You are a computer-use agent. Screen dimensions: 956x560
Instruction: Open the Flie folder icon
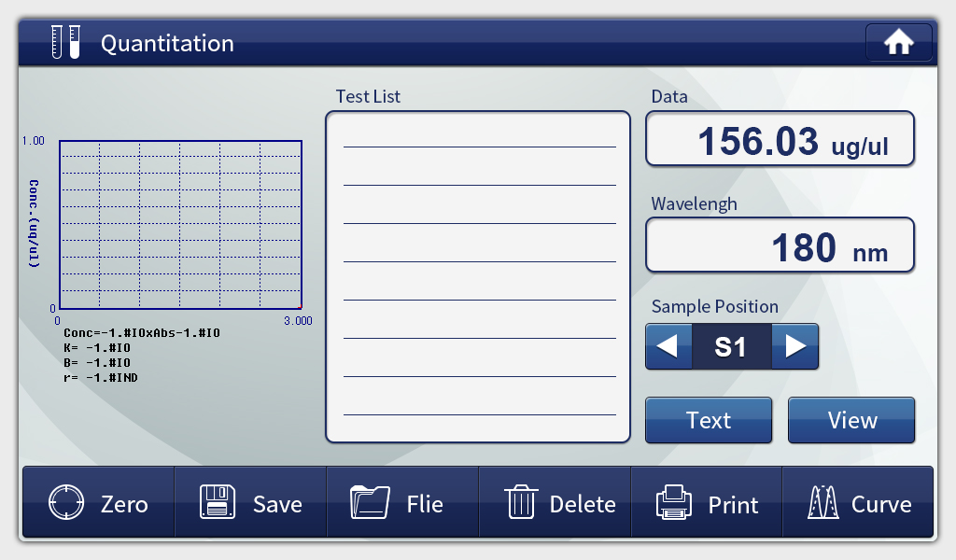coord(369,504)
